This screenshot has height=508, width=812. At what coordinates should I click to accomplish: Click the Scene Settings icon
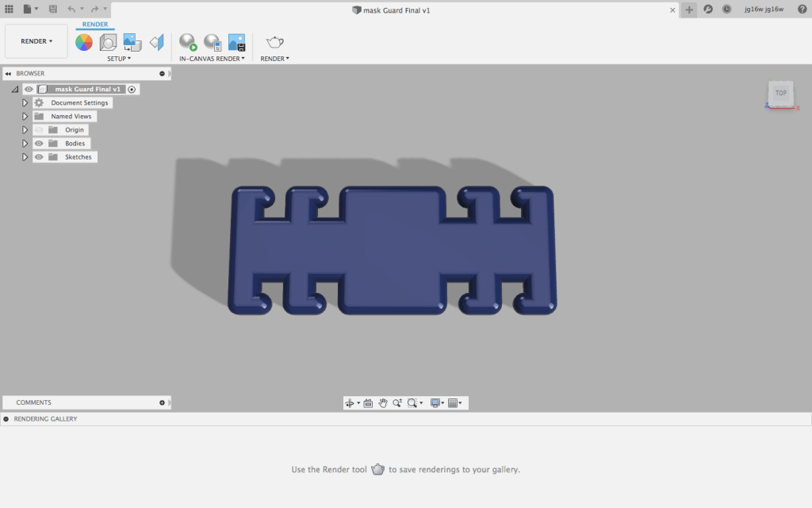coord(108,42)
